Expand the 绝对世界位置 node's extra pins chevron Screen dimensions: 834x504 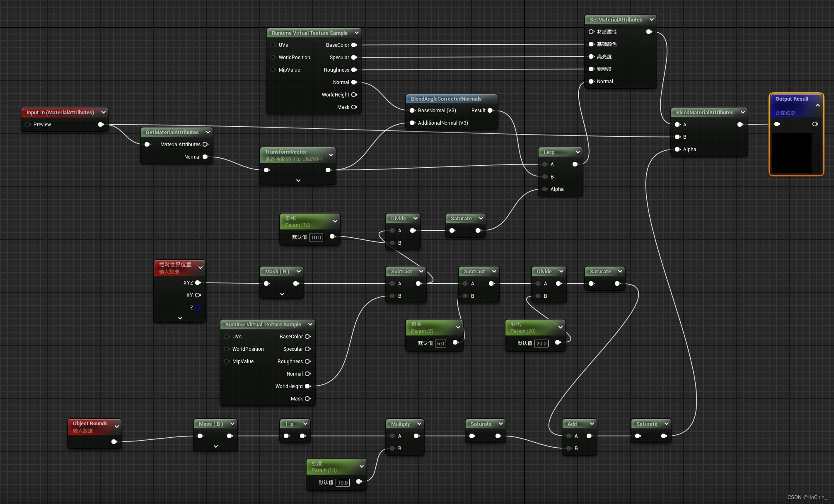[180, 318]
